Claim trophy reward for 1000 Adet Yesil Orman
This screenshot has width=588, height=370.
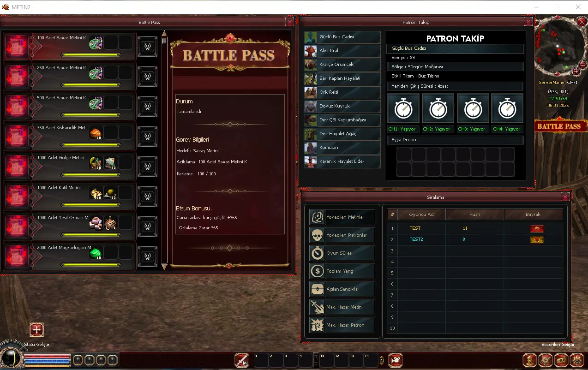pyautogui.click(x=147, y=226)
